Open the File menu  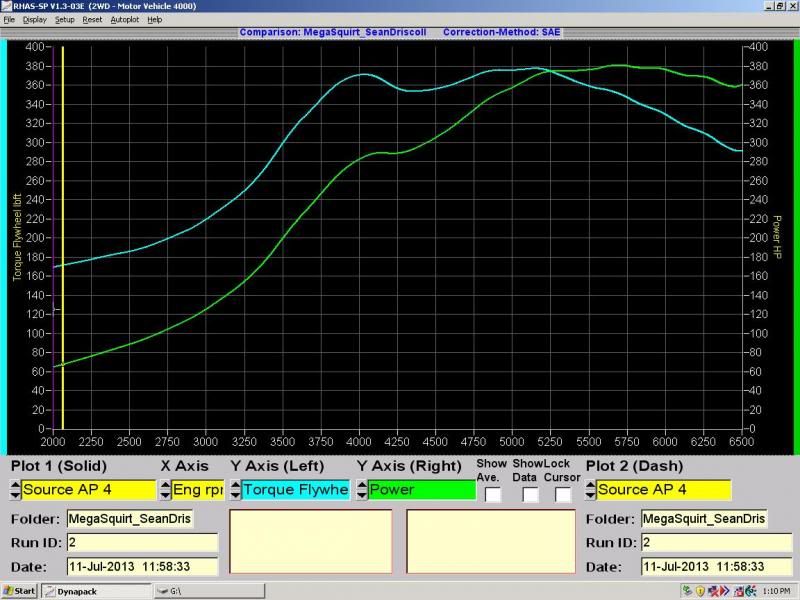point(9,19)
